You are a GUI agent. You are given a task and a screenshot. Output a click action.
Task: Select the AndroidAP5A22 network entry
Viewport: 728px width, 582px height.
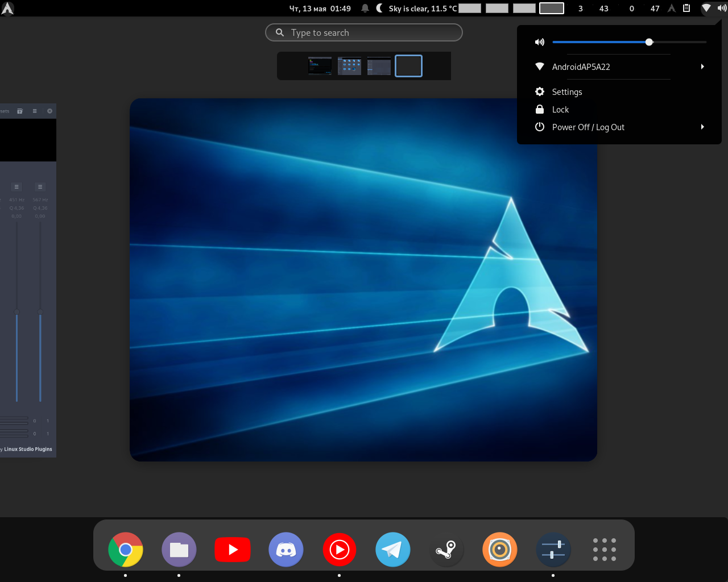coord(619,66)
